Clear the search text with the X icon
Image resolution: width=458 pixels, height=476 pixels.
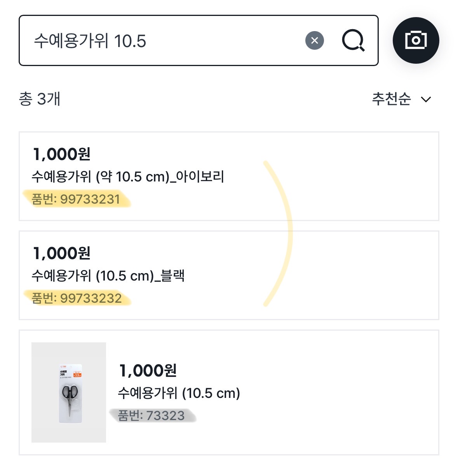[315, 40]
